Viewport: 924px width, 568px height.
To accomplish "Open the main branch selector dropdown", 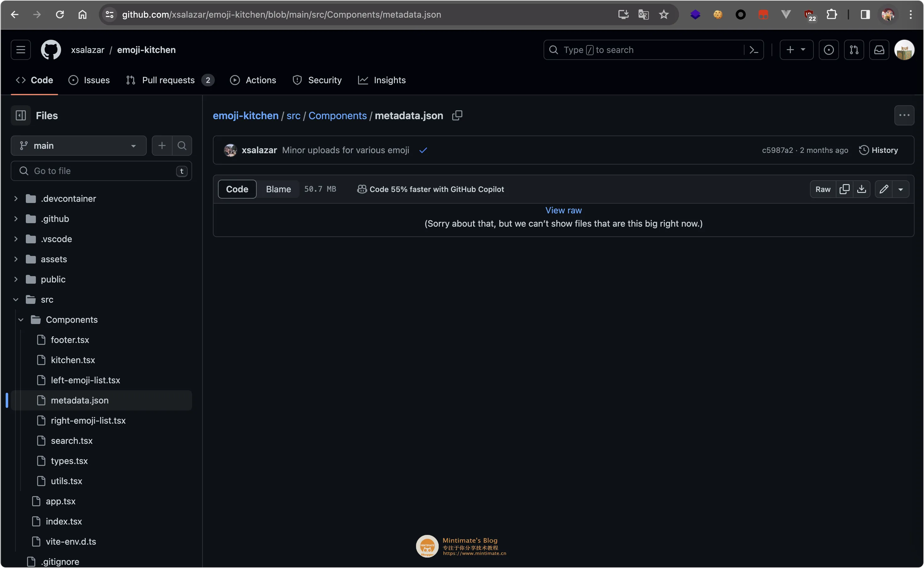I will point(78,145).
